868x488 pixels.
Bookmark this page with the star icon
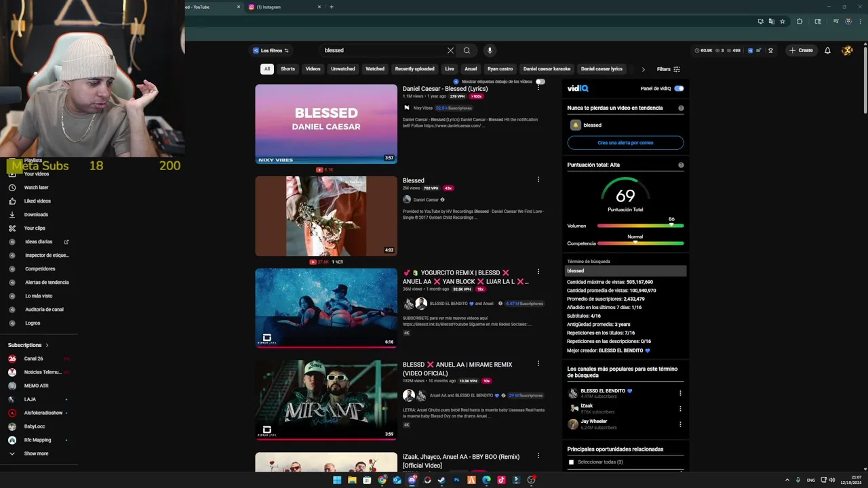pos(783,22)
